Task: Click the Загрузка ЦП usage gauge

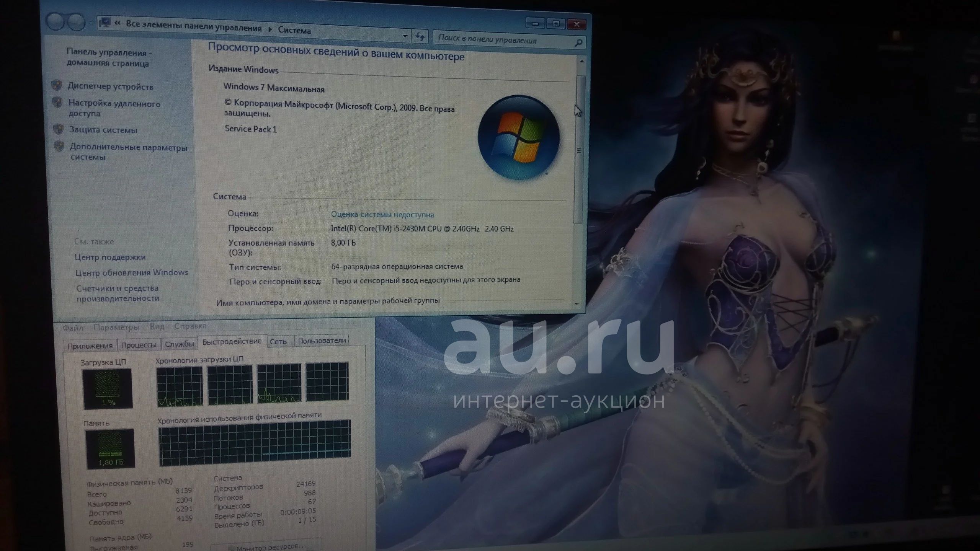Action: coord(108,389)
